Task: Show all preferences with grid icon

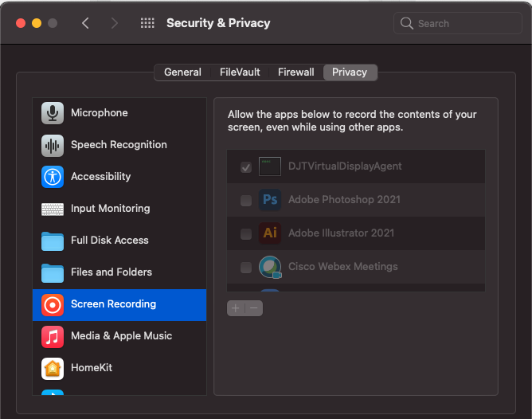Action: pyautogui.click(x=147, y=23)
